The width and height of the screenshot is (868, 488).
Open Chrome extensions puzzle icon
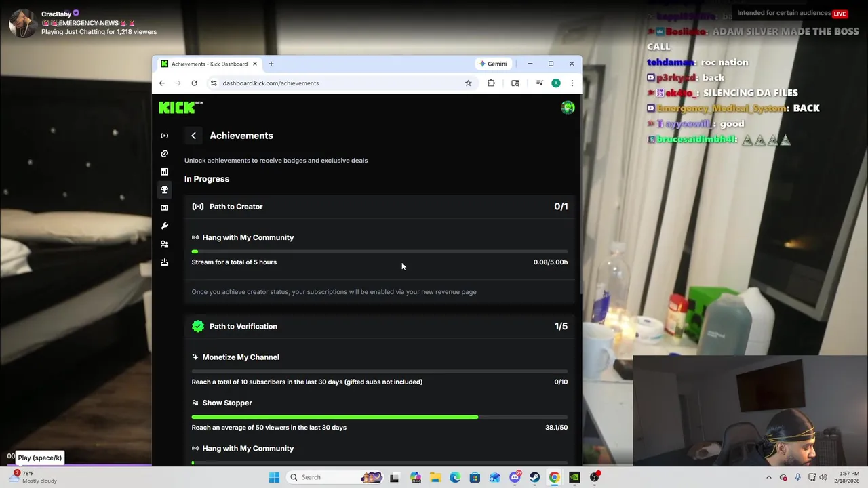tap(491, 83)
